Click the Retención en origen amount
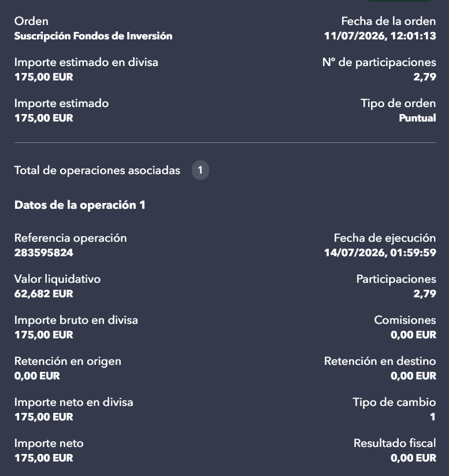Screen dimensions: 449x476 (37, 376)
